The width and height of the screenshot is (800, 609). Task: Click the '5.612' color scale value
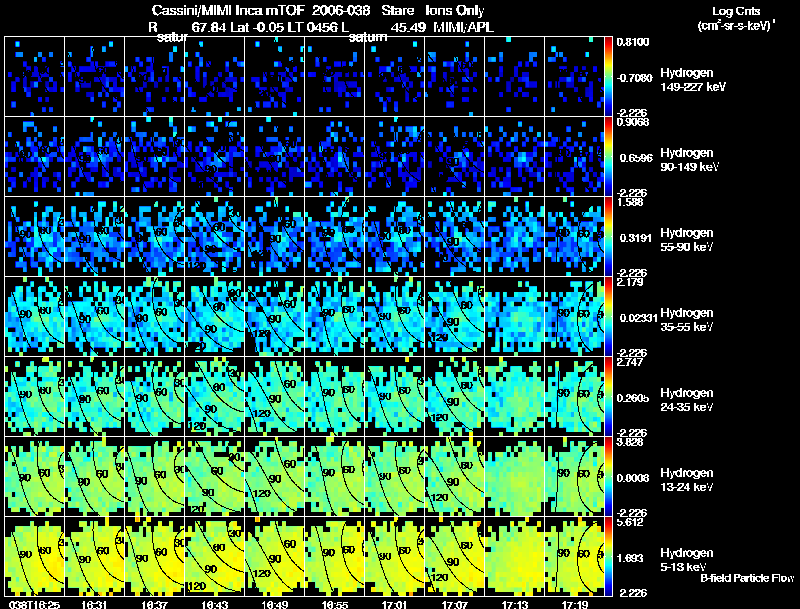click(630, 522)
